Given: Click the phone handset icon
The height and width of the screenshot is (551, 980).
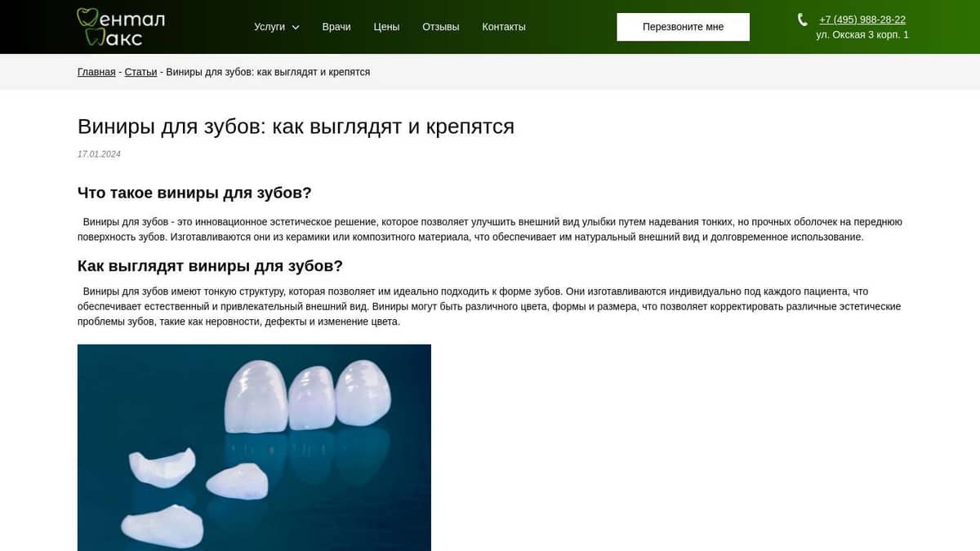Looking at the screenshot, I should 801,19.
